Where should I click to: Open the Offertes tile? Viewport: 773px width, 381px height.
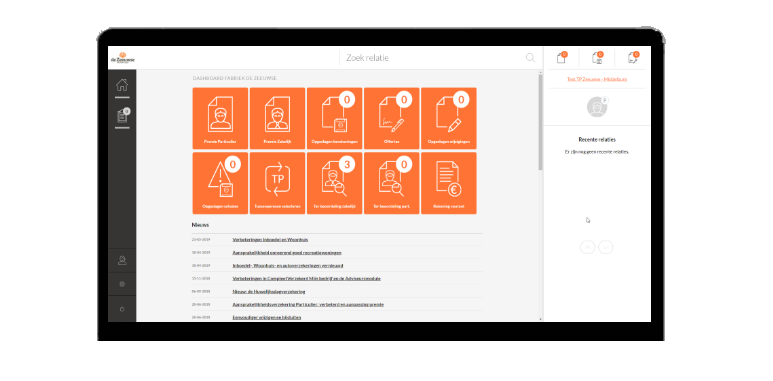pyautogui.click(x=391, y=118)
